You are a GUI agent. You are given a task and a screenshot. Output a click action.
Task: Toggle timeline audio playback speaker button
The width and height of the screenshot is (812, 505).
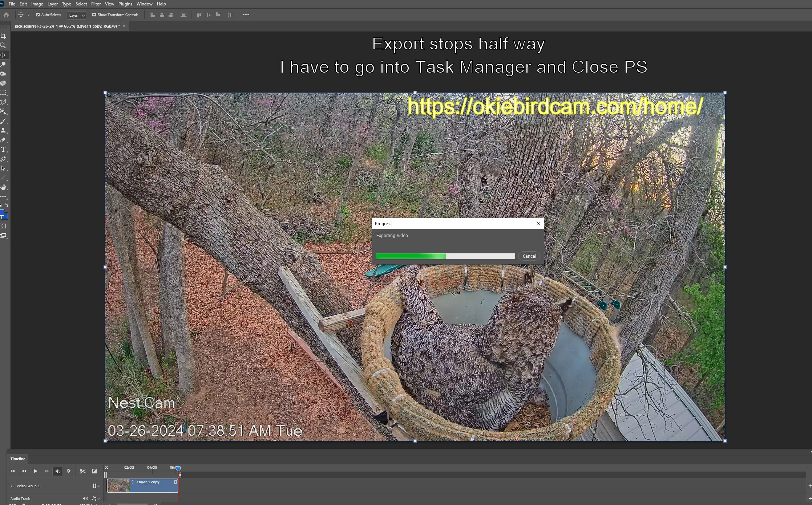tap(58, 471)
